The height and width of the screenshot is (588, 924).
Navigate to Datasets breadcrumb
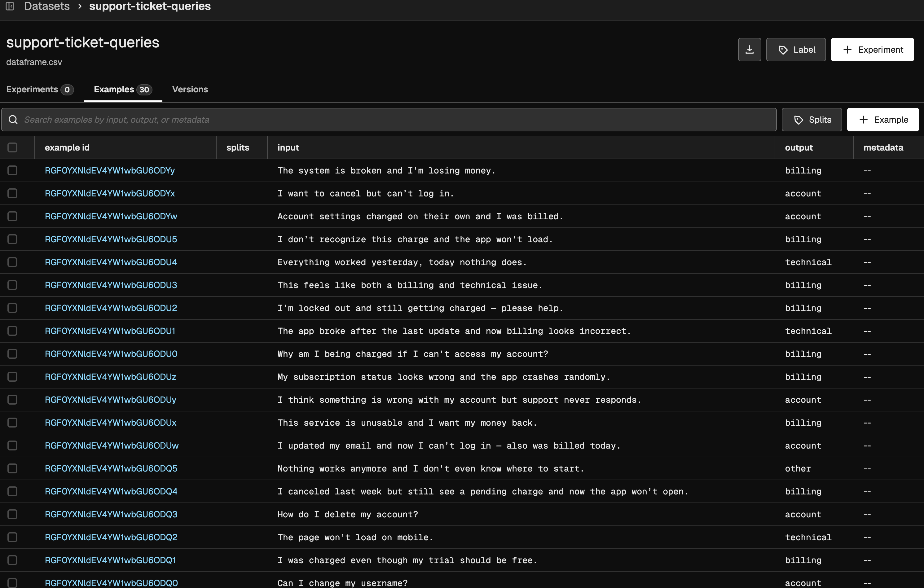47,6
